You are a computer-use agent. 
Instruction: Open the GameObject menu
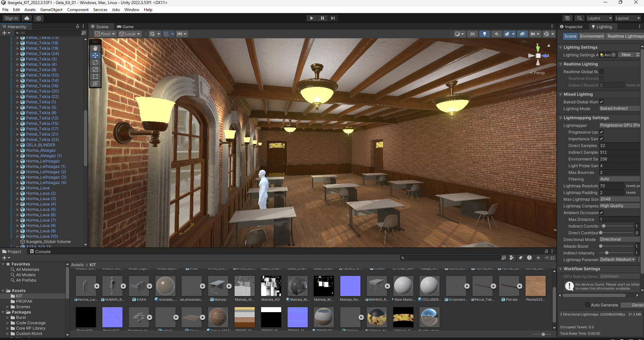[51, 10]
